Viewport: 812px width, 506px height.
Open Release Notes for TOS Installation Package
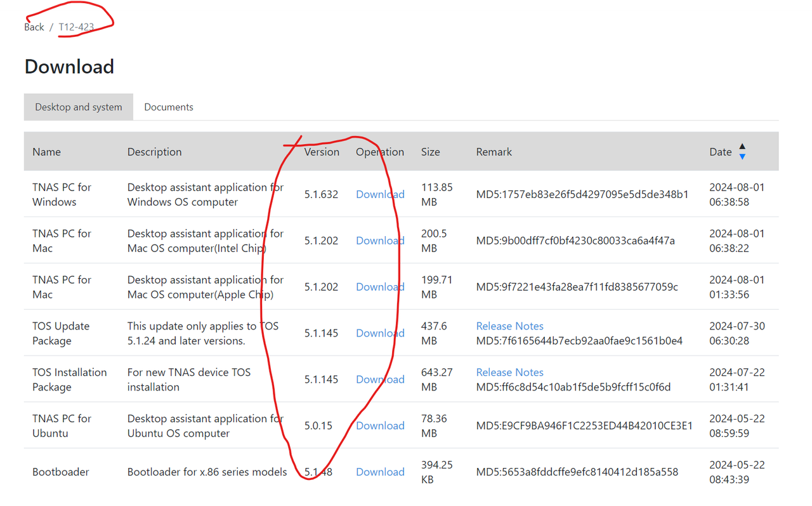click(x=510, y=373)
